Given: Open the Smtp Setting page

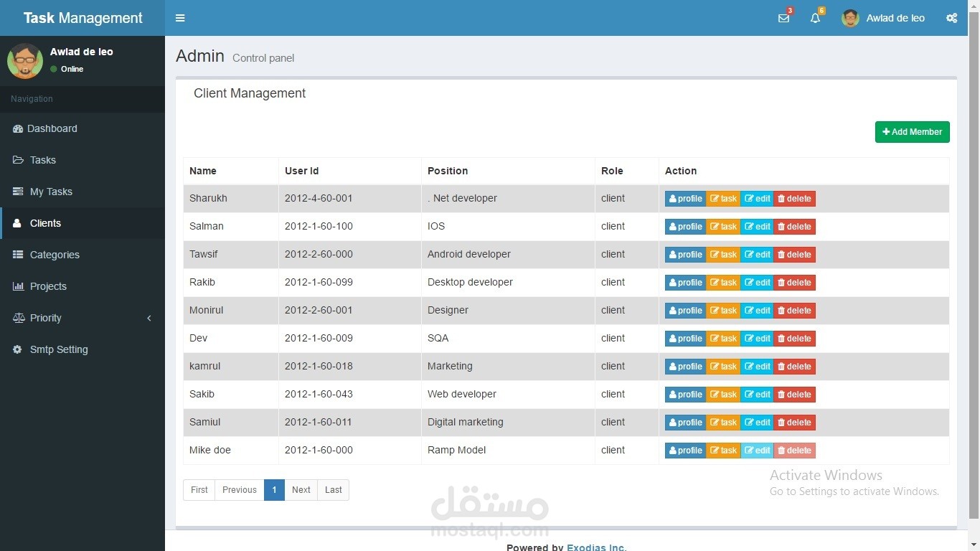Looking at the screenshot, I should [x=58, y=349].
